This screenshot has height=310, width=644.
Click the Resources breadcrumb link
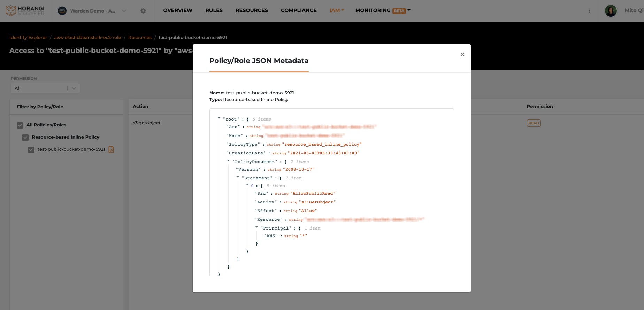(x=140, y=37)
